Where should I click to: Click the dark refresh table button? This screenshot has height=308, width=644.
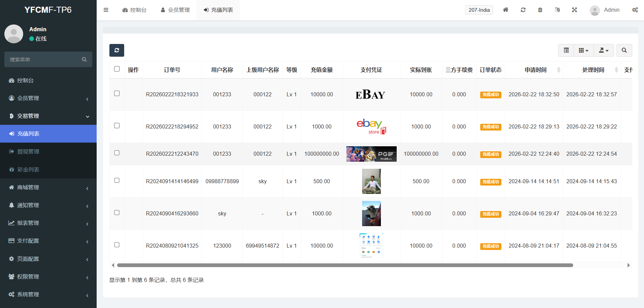point(116,50)
